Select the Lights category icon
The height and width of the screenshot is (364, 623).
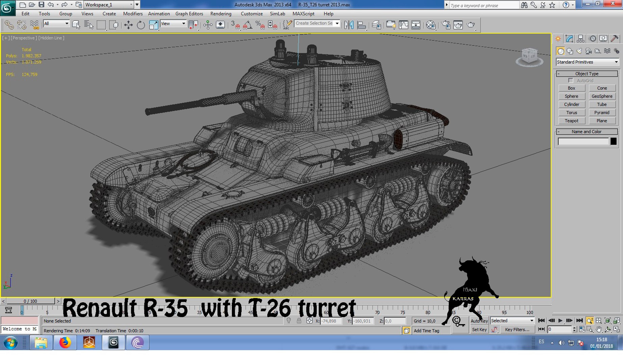[579, 51]
